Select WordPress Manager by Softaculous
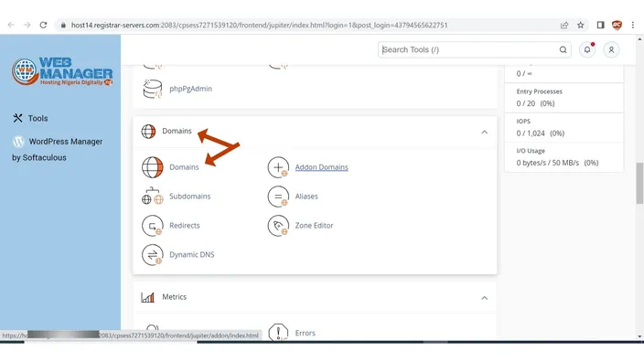This screenshot has width=644, height=362. (x=57, y=149)
